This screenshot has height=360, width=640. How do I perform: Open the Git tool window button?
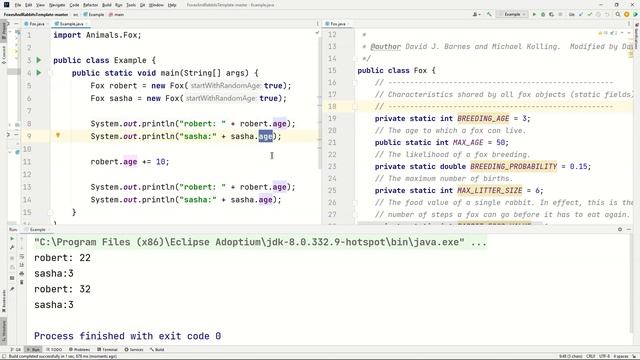16,350
